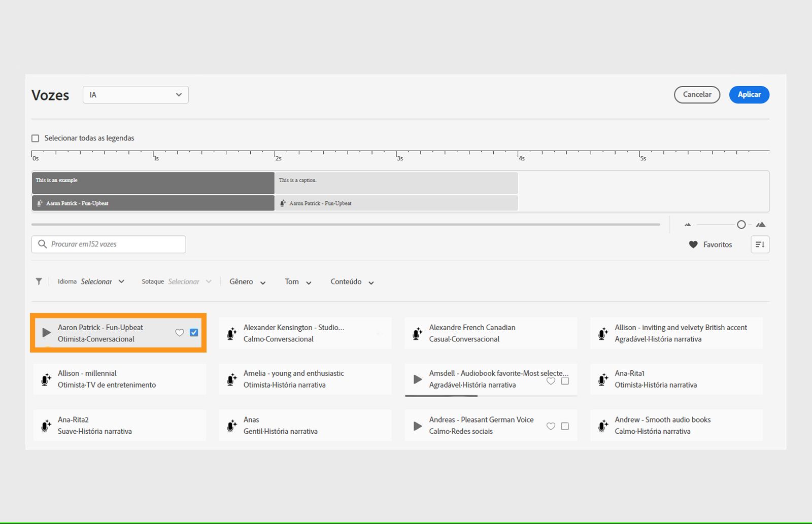Image resolution: width=812 pixels, height=524 pixels.
Task: Favorite the Aaron Patrick voice with heart icon
Action: (x=180, y=333)
